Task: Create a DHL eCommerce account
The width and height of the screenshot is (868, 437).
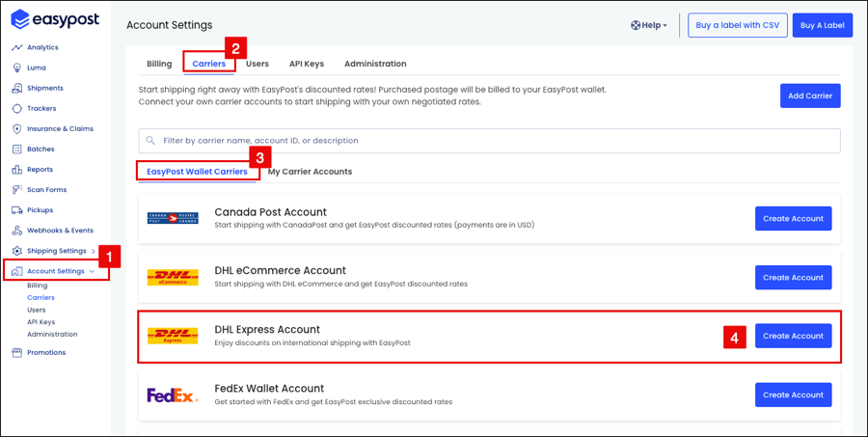Action: coord(794,278)
